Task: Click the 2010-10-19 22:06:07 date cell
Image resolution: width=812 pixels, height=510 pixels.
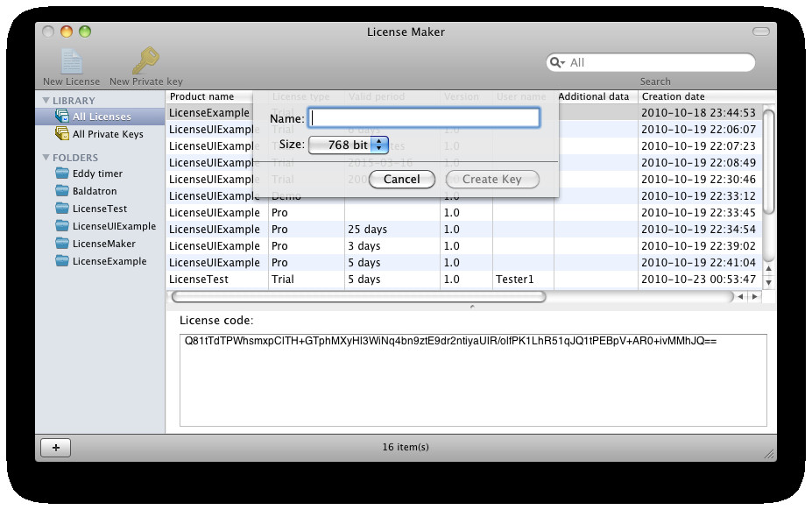Action: click(x=698, y=130)
